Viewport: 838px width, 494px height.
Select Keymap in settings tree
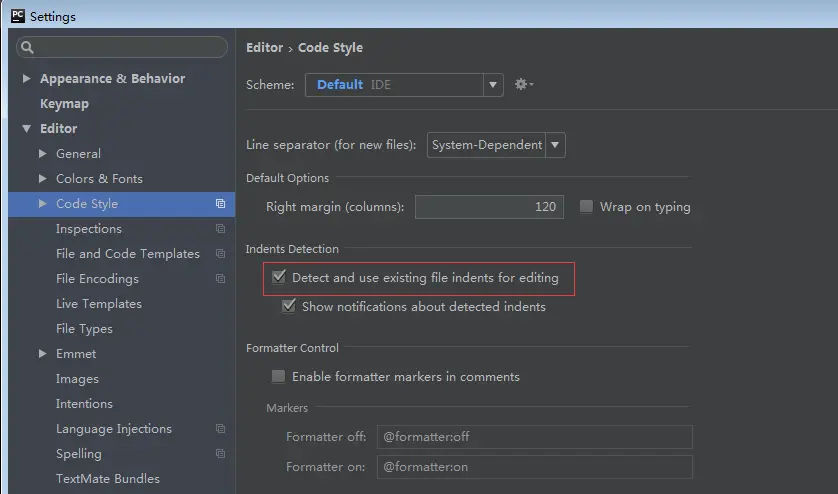pyautogui.click(x=64, y=104)
